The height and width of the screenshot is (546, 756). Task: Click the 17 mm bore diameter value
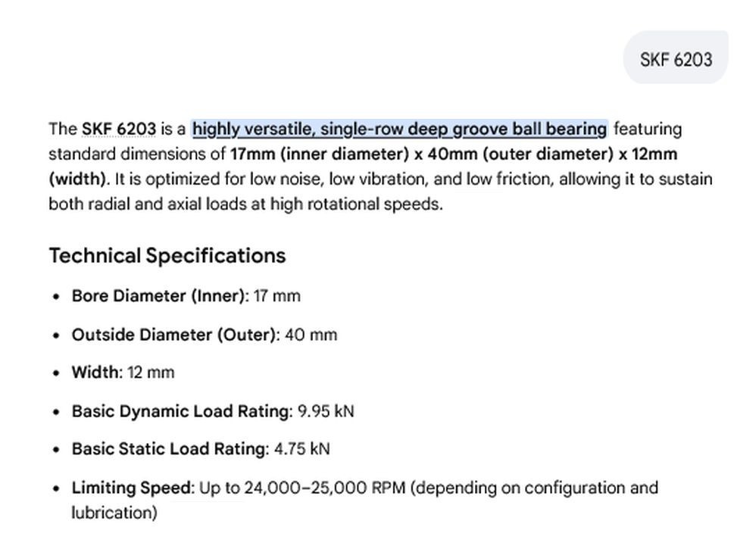(276, 295)
